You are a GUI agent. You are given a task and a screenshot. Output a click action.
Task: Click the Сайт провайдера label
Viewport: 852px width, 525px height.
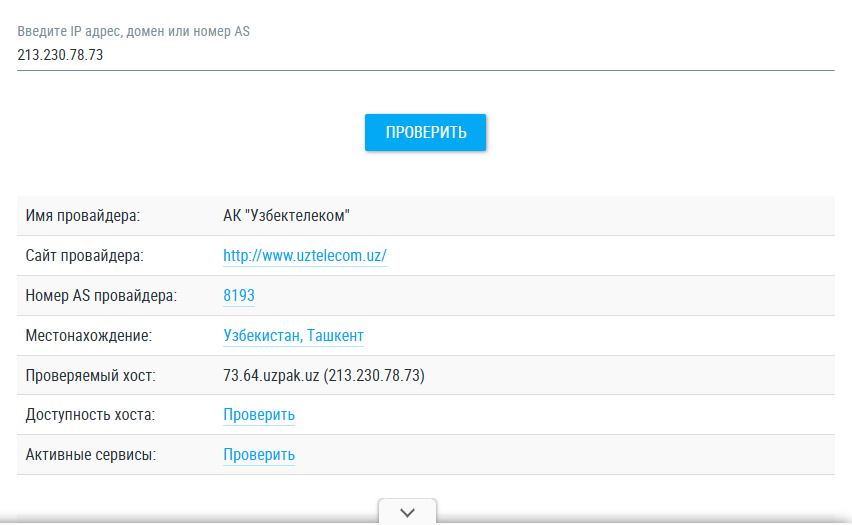click(84, 255)
